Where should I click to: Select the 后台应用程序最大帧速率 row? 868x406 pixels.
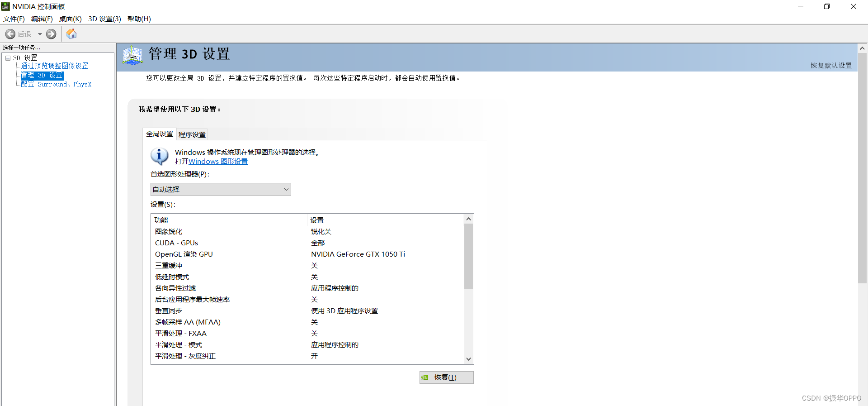pyautogui.click(x=307, y=300)
